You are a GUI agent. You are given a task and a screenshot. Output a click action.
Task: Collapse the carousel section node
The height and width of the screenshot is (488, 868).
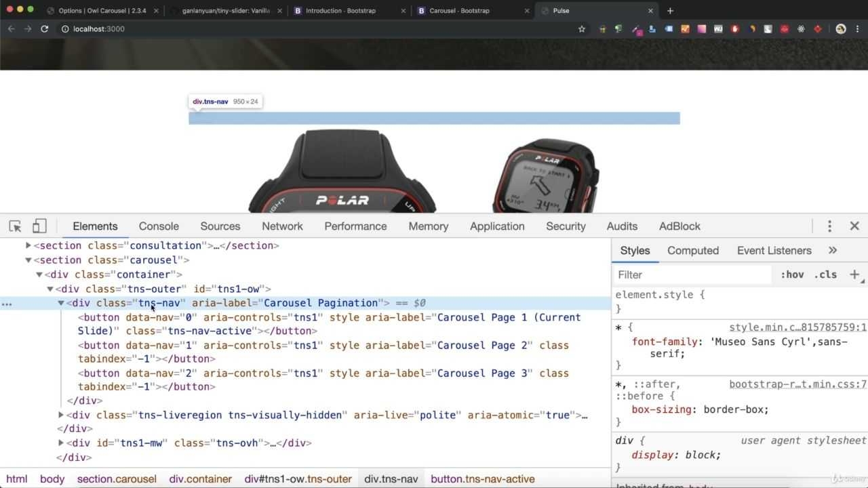tap(28, 260)
